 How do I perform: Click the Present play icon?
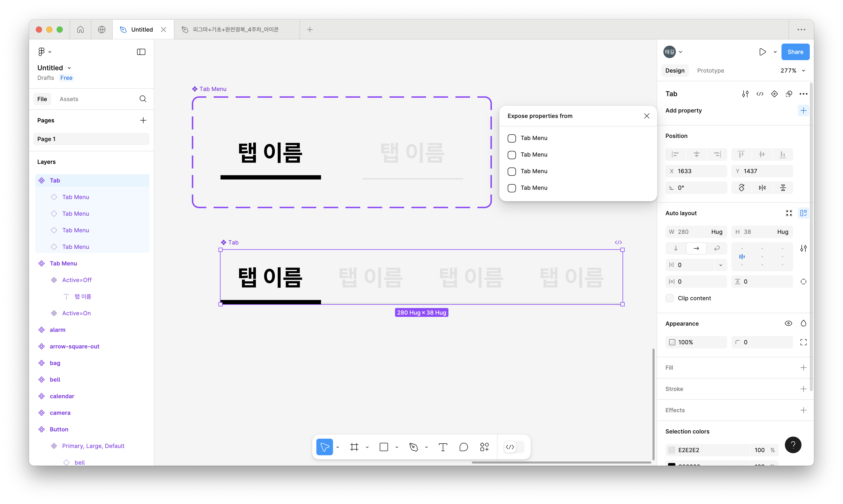(763, 52)
